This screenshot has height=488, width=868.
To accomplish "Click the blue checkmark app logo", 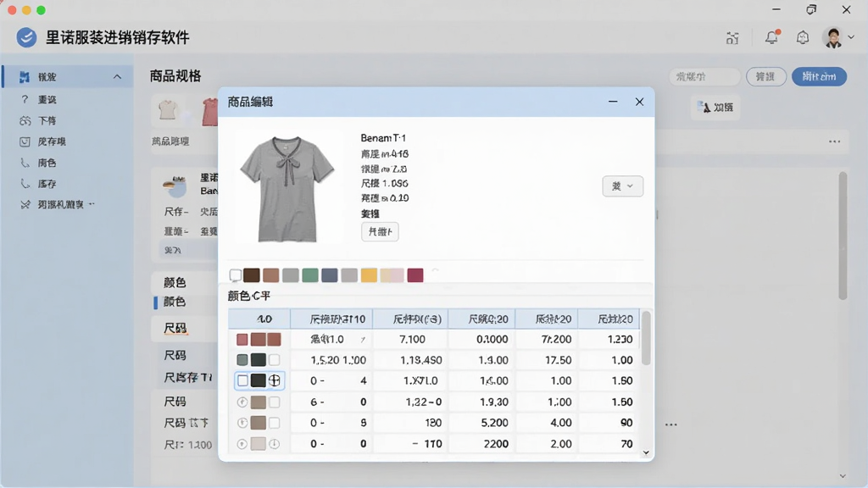I will (x=26, y=37).
